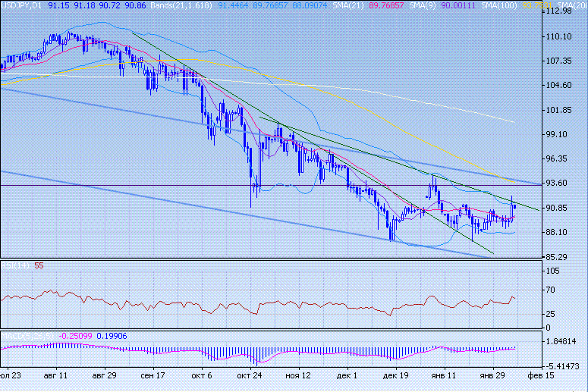The height and width of the screenshot is (392, 588).
Task: Click the MACD scale value -5.41473
Action: pos(564,364)
